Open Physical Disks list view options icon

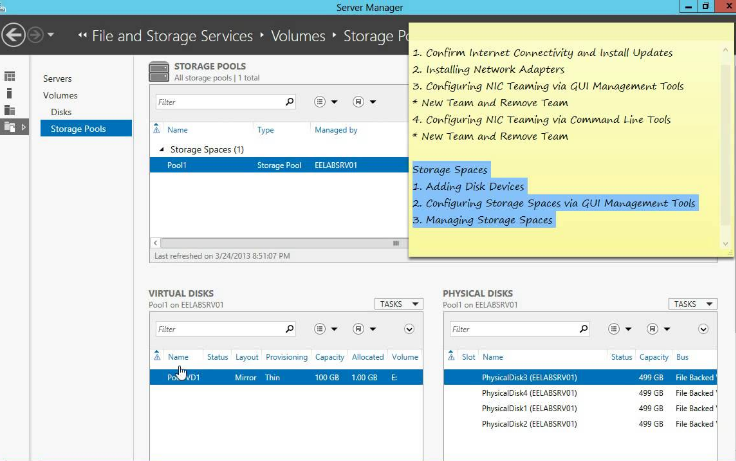[613, 329]
